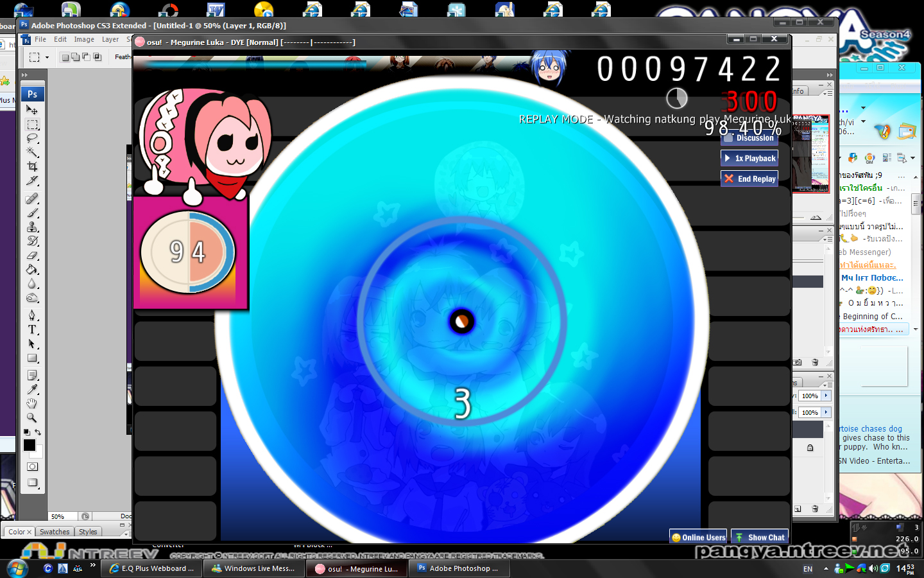The width and height of the screenshot is (924, 578).
Task: Select the Notes tool
Action: coord(32,375)
